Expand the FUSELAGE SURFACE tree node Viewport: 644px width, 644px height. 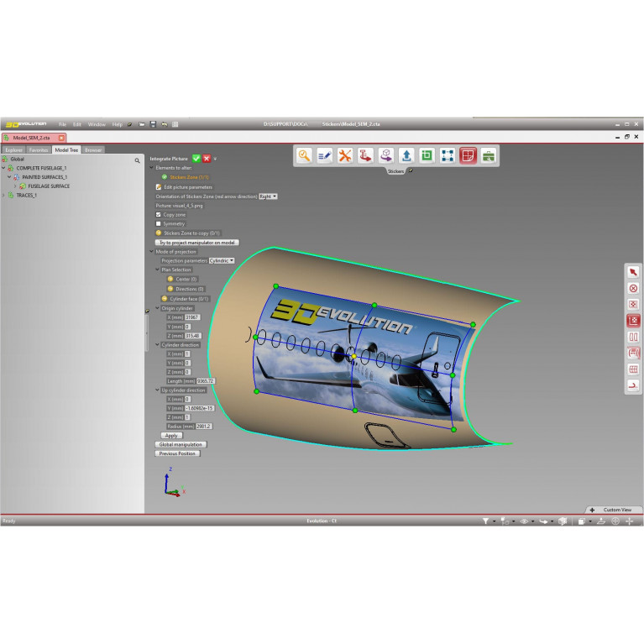click(15, 186)
